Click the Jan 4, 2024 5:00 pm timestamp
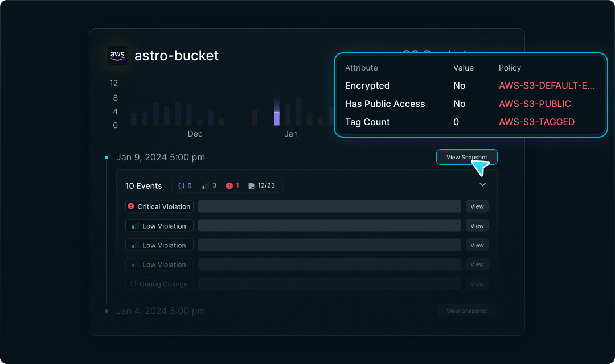Image resolution: width=615 pixels, height=364 pixels. 161,311
